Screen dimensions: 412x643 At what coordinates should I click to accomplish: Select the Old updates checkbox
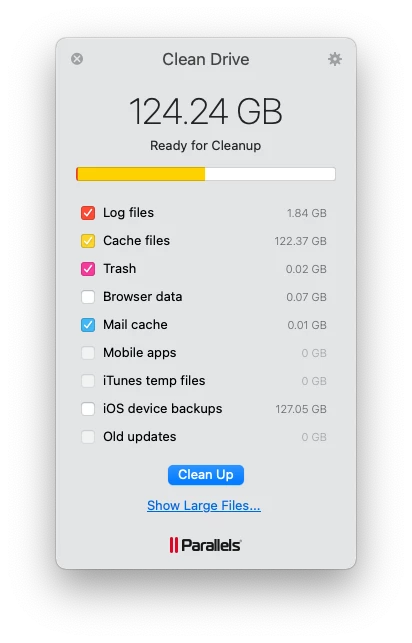pyautogui.click(x=88, y=437)
